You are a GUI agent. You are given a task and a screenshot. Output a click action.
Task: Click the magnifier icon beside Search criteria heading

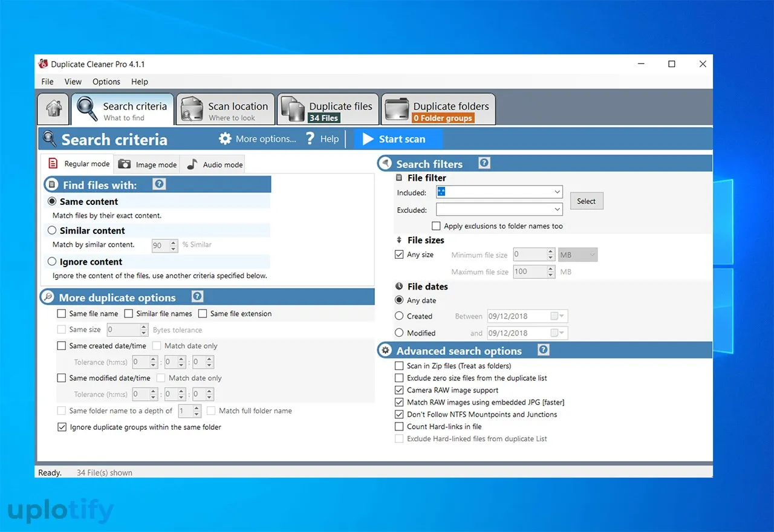[x=49, y=139]
